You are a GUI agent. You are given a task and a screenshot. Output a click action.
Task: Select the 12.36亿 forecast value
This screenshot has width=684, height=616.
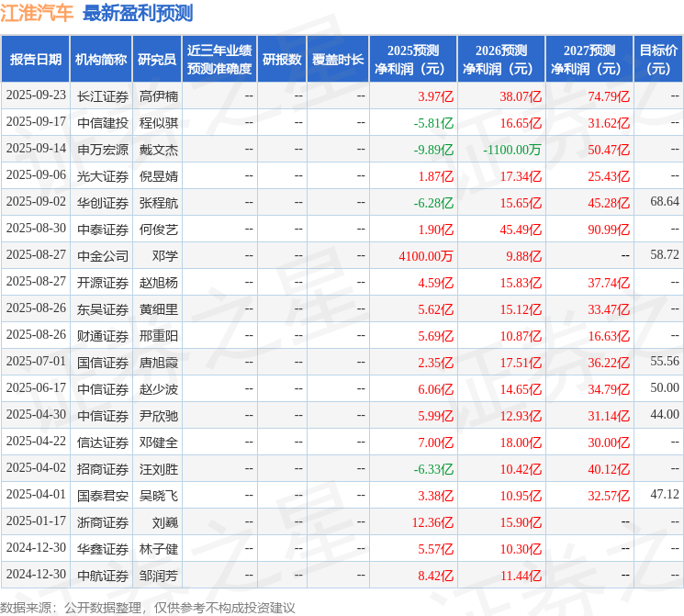(x=432, y=522)
